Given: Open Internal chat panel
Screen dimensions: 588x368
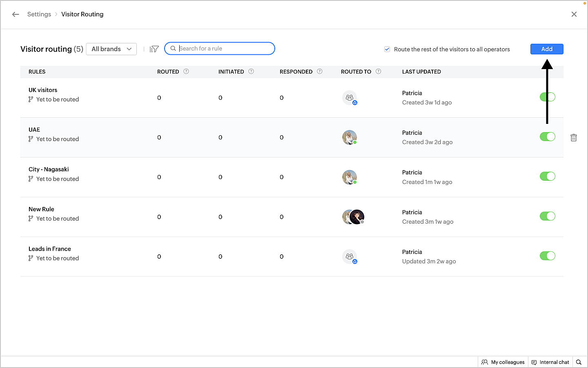Looking at the screenshot, I should coord(550,362).
